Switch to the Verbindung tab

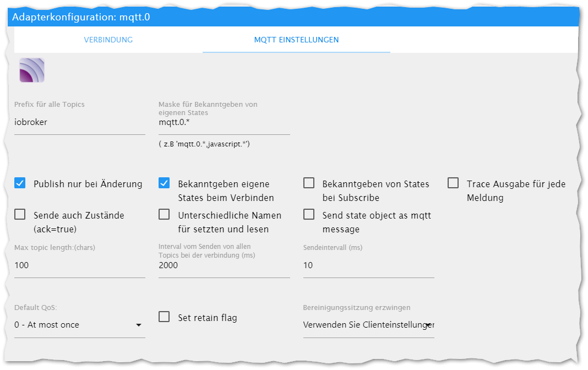coord(108,40)
